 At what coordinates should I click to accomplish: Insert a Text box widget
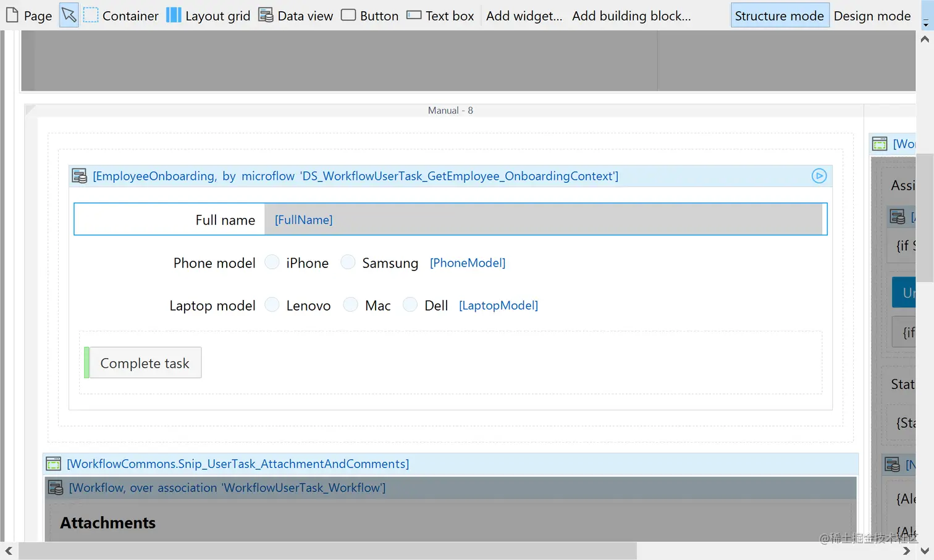point(440,15)
